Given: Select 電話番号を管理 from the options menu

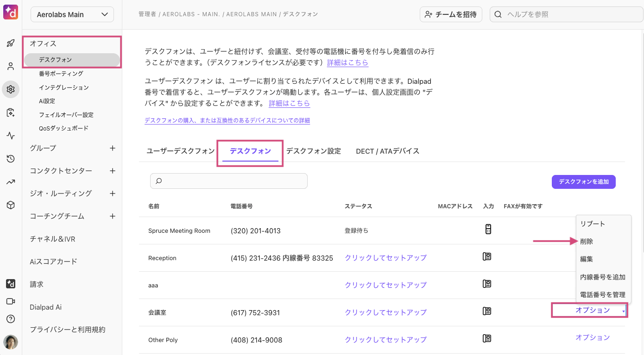Looking at the screenshot, I should [x=604, y=294].
